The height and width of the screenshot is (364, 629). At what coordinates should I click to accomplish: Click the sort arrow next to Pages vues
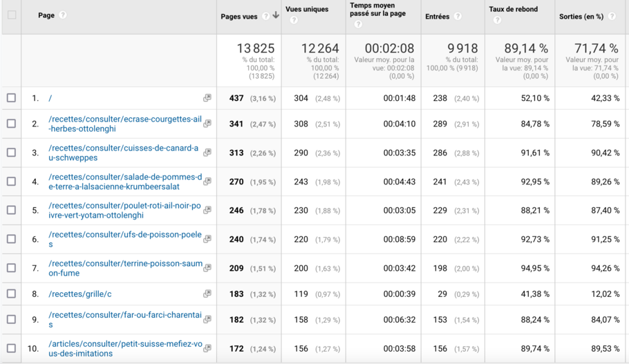[276, 16]
